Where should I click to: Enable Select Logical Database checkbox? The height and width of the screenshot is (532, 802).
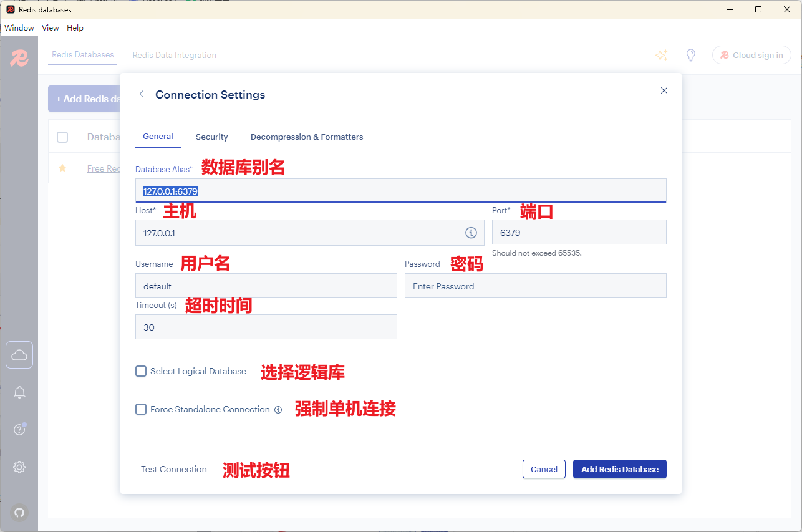point(141,371)
